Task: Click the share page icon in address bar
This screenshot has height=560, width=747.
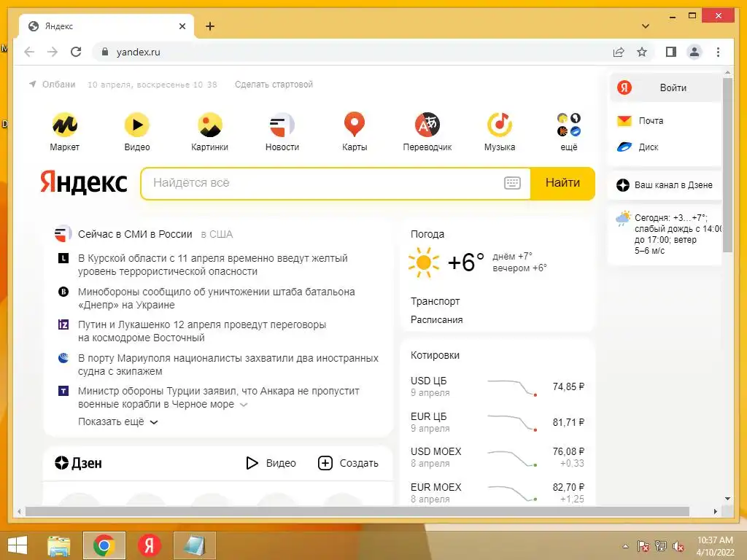Action: click(619, 52)
